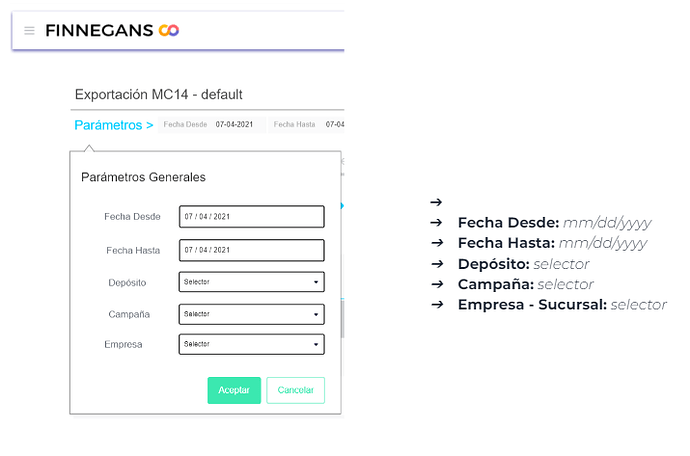Click the Exportación MC14 - default title
Screen dimensions: 690x456
coord(159,95)
